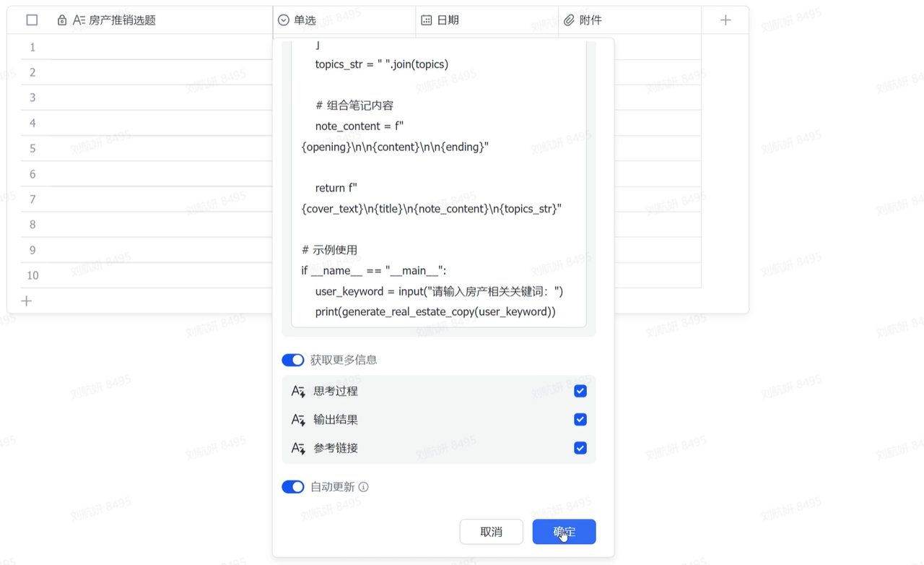Screen dimensions: 924x565
Task: Click the 取消 cancel button
Action: (x=491, y=531)
